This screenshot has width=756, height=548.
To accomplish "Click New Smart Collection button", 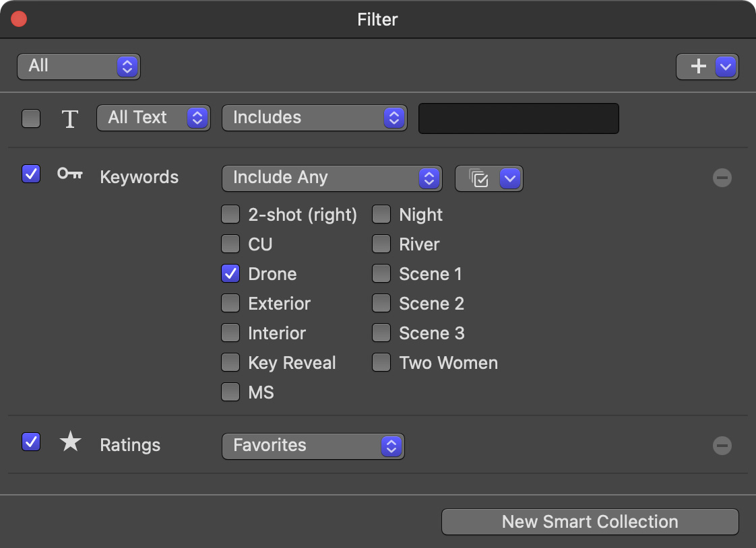I will (x=590, y=522).
